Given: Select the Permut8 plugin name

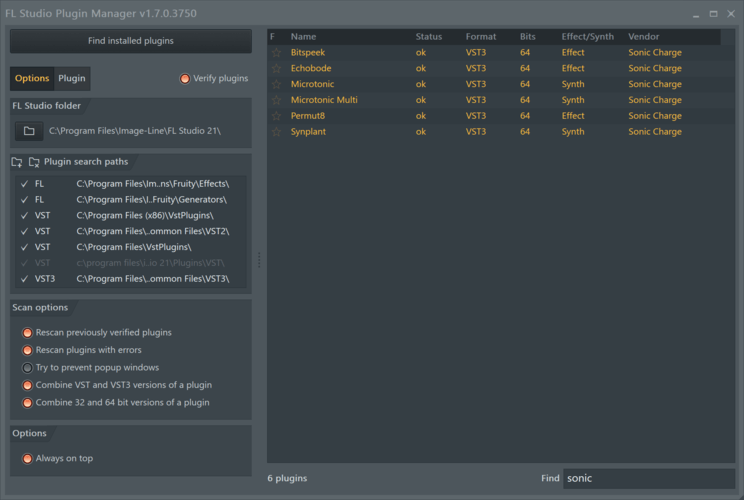Looking at the screenshot, I should [x=307, y=116].
